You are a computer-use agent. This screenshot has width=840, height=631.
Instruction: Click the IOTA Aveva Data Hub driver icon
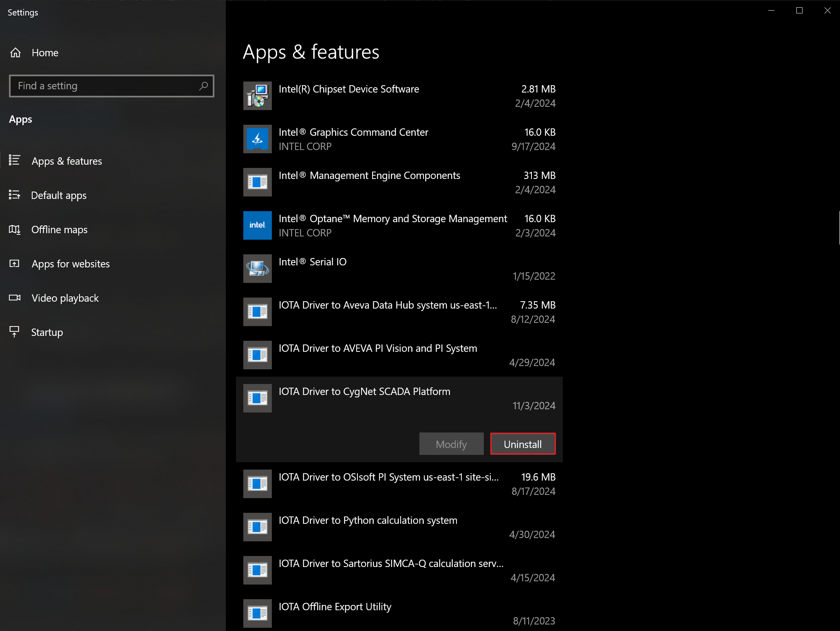[258, 312]
